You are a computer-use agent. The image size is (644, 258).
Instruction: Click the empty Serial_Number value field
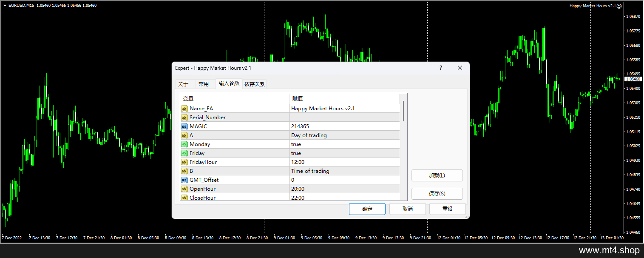pos(345,118)
